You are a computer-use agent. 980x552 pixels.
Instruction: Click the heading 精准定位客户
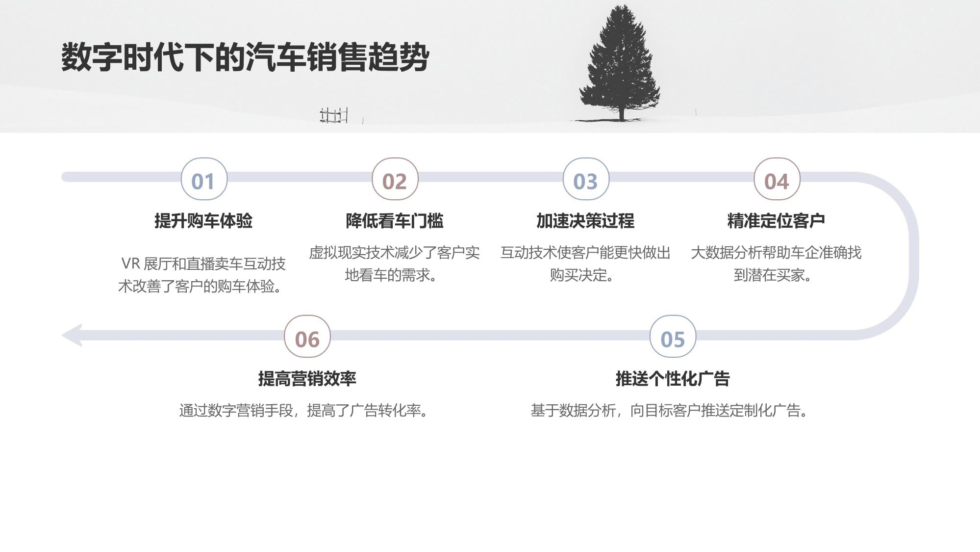click(x=776, y=221)
